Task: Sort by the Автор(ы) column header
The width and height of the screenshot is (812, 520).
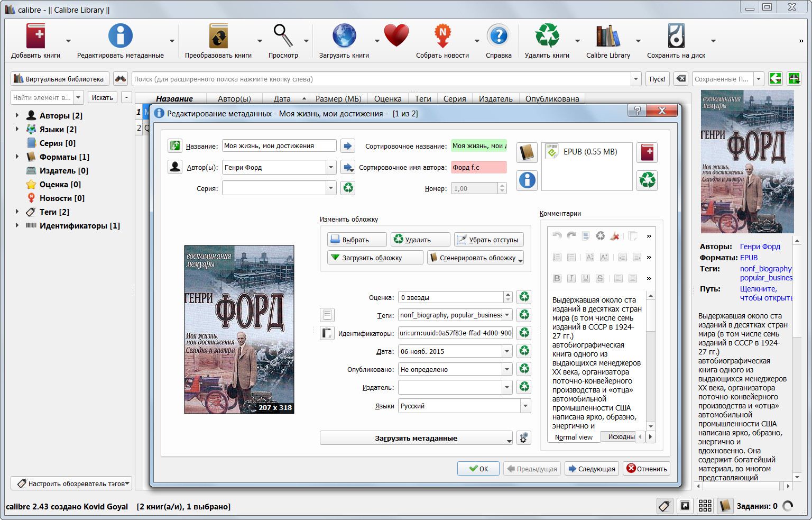Action: (x=234, y=98)
